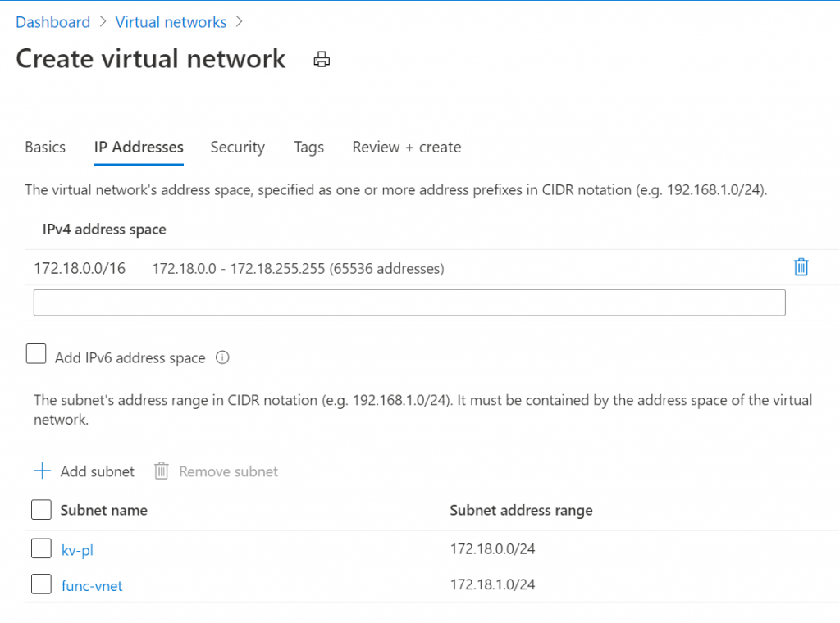This screenshot has height=623, width=840.
Task: Click the print icon beside page title
Action: 322,59
